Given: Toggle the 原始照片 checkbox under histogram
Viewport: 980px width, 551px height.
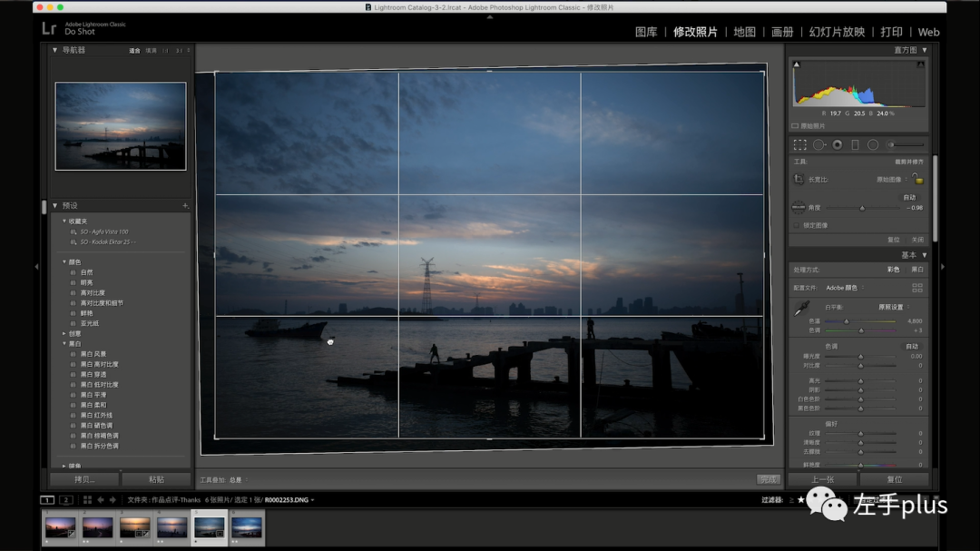Looking at the screenshot, I should pyautogui.click(x=795, y=125).
